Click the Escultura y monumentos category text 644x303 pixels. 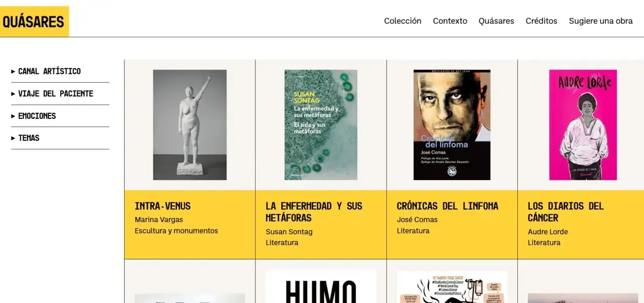pyautogui.click(x=176, y=231)
